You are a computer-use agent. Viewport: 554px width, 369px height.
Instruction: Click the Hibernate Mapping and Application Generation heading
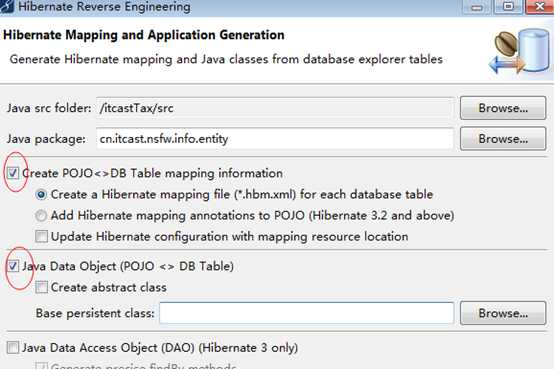pos(144,35)
